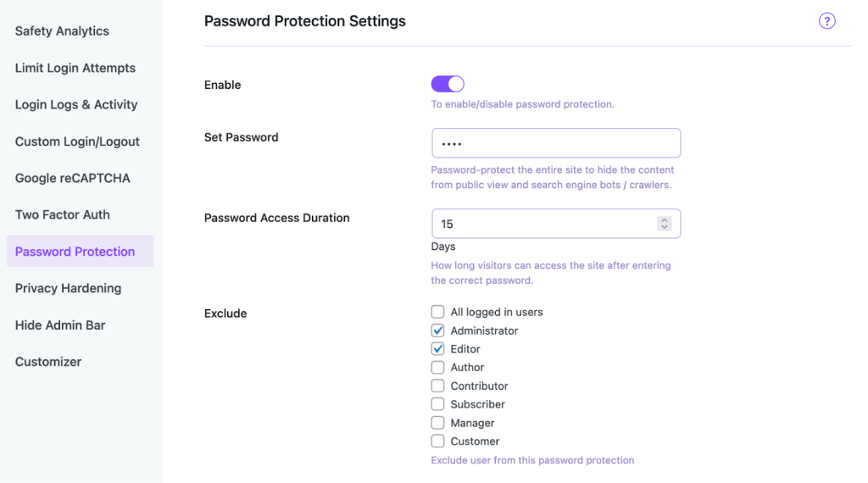Uncheck the Administrator checkbox

437,330
